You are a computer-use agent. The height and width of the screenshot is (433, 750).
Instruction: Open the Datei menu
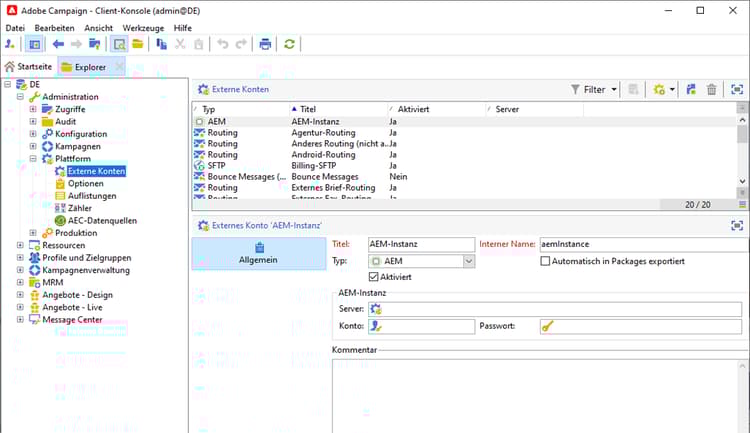15,28
